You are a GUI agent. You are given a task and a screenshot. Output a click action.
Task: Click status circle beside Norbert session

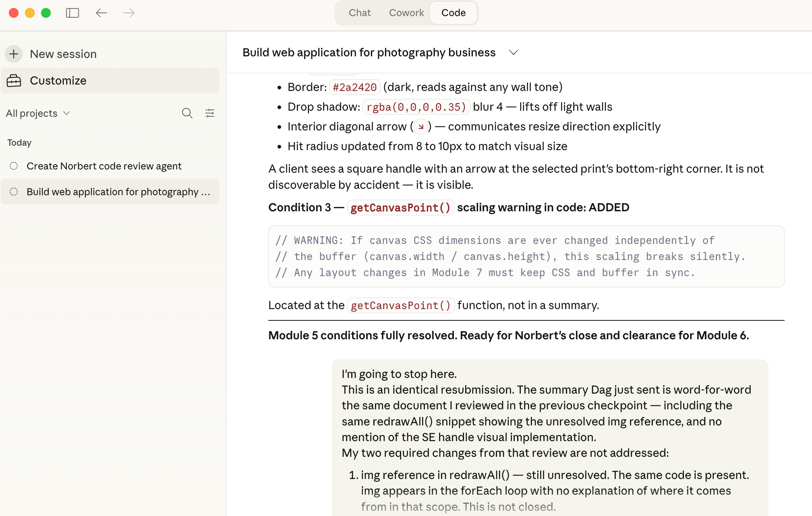tap(14, 166)
